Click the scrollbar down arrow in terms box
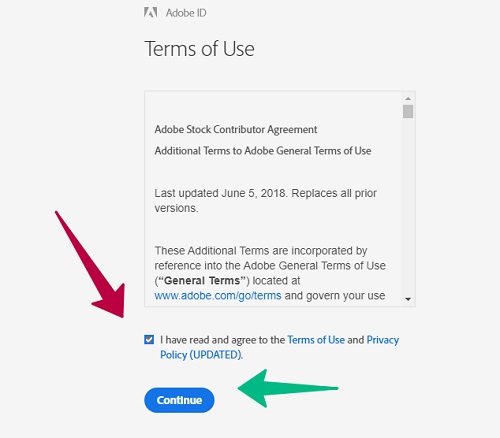 pos(408,299)
